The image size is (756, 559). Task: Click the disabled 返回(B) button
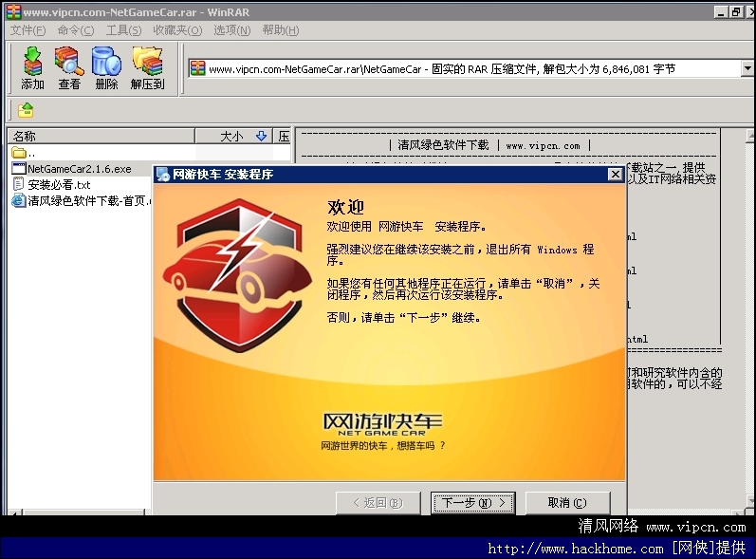pos(378,503)
